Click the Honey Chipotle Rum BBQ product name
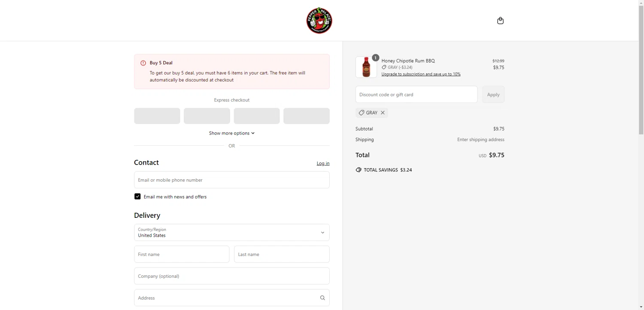The width and height of the screenshot is (644, 310). 408,61
